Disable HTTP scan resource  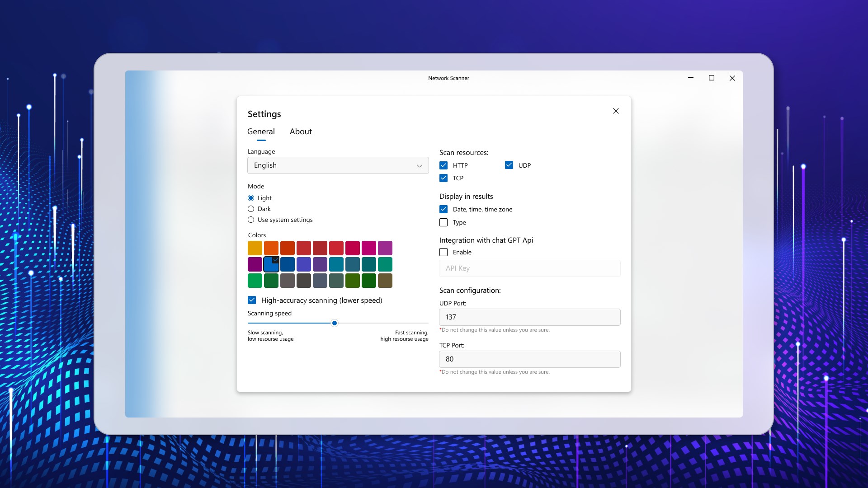coord(443,165)
